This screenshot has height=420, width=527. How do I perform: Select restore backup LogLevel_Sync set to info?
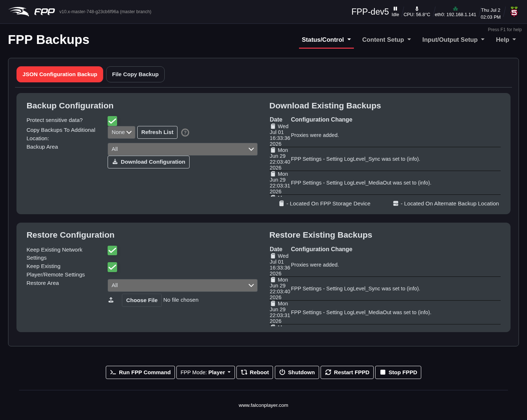(385, 289)
